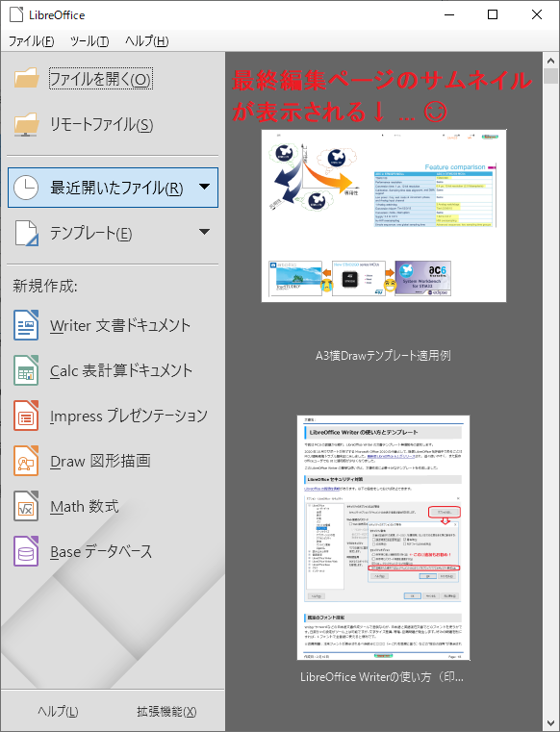Click the LibreOffice title bar icon
This screenshot has width=560, height=732.
16,14
